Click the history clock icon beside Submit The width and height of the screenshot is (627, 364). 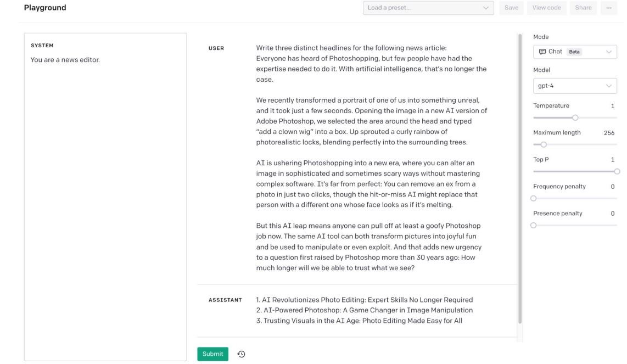tap(240, 354)
